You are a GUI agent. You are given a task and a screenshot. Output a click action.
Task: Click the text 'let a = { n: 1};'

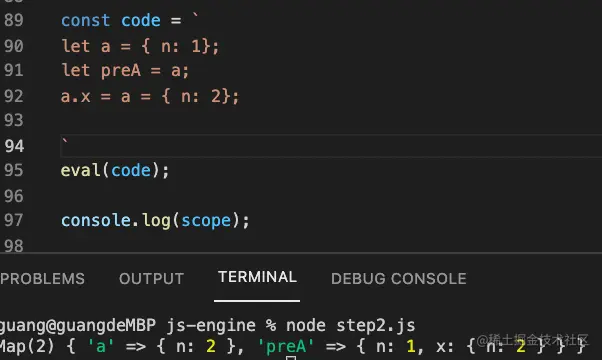pos(140,46)
